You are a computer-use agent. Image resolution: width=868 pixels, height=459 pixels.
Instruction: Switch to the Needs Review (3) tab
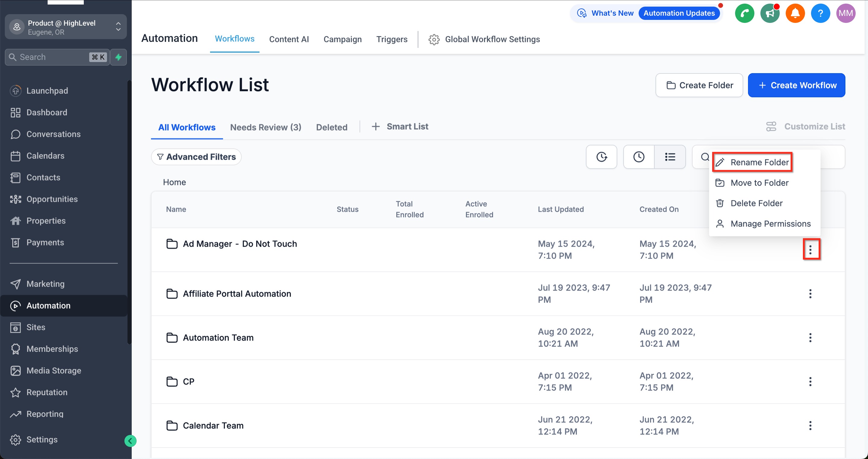point(266,127)
